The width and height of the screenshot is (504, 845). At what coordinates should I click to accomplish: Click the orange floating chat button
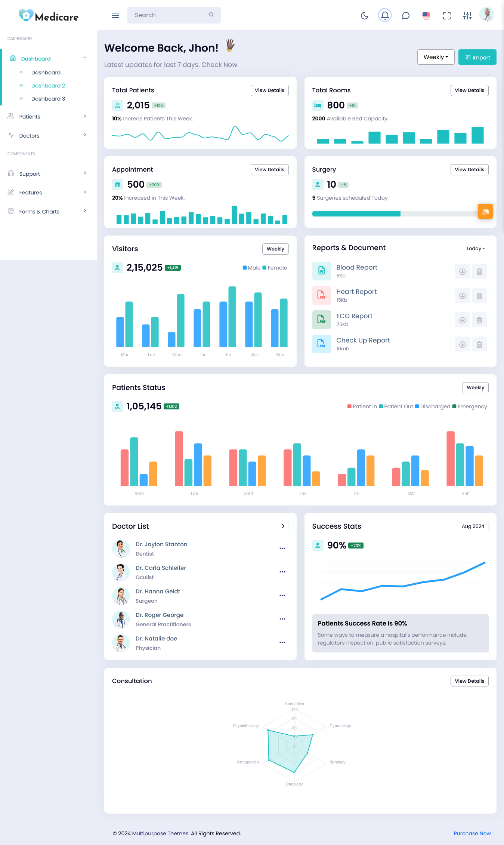tap(485, 212)
